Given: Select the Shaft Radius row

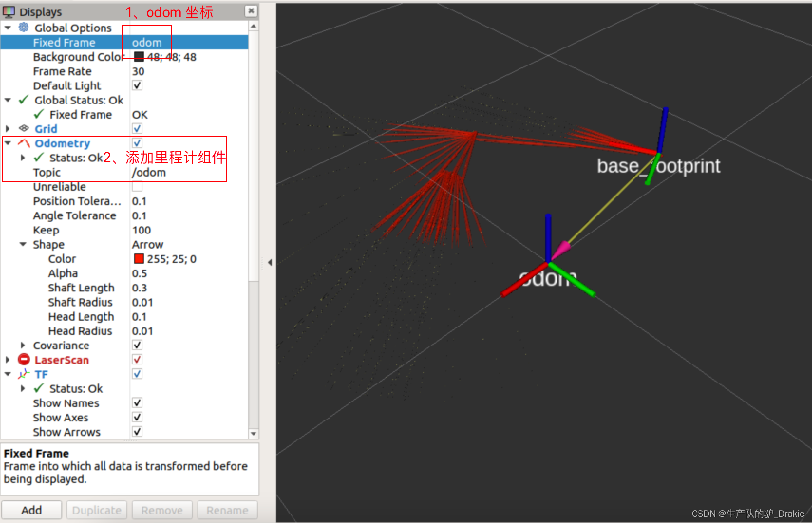Looking at the screenshot, I should click(x=124, y=302).
